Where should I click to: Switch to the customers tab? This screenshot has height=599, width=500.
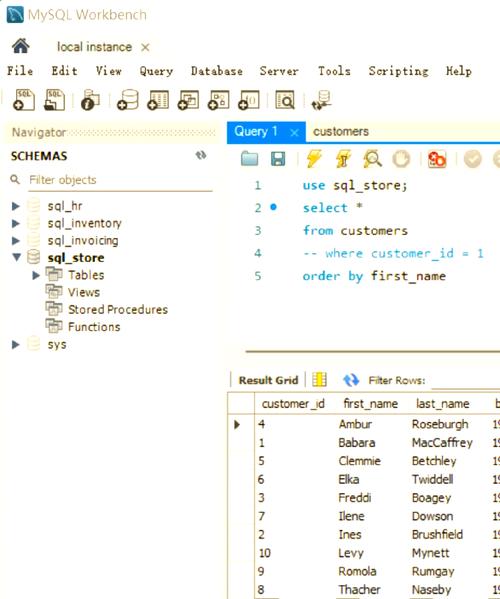(x=341, y=132)
